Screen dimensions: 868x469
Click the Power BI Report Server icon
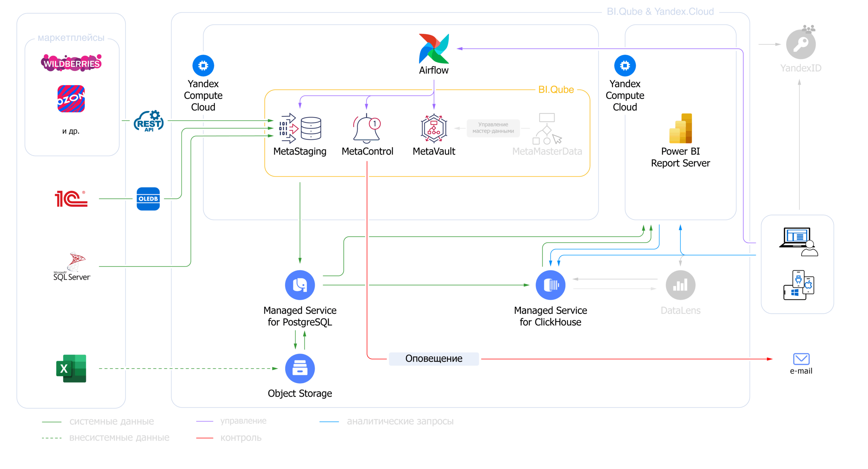tap(680, 129)
